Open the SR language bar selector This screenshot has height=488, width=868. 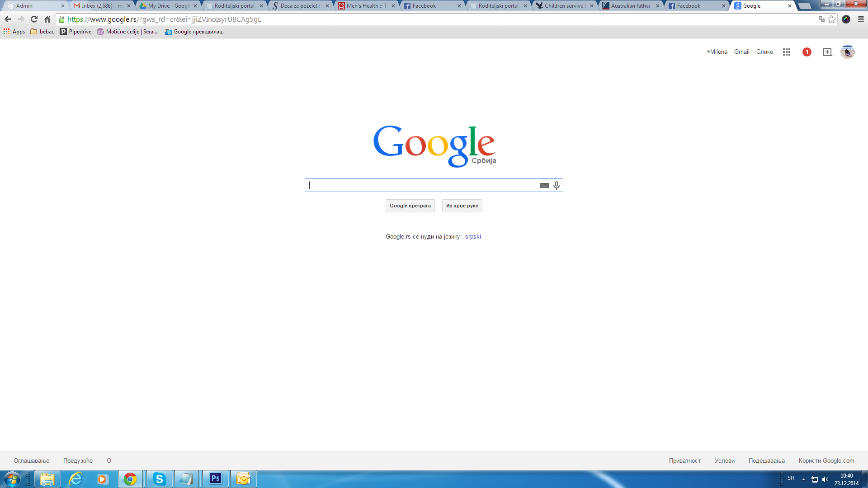[791, 478]
